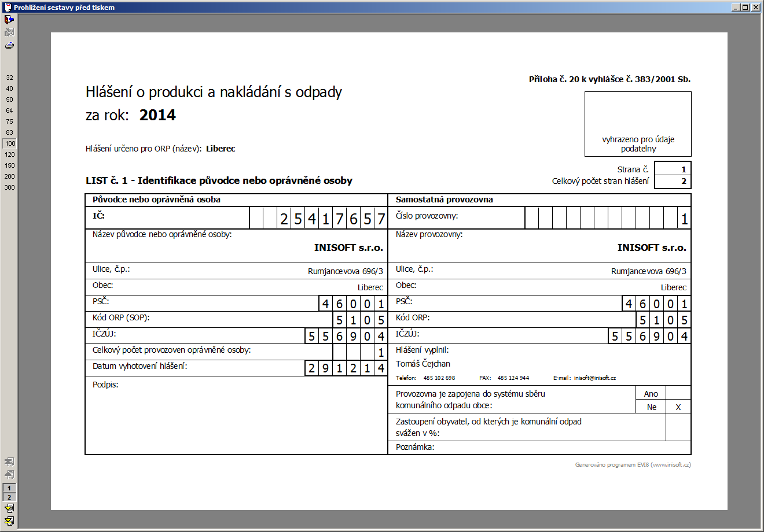Screen dimensions: 764x532
Task: Click the 'Zastoupení obyvatel' percent value cell
Action: tap(678, 427)
